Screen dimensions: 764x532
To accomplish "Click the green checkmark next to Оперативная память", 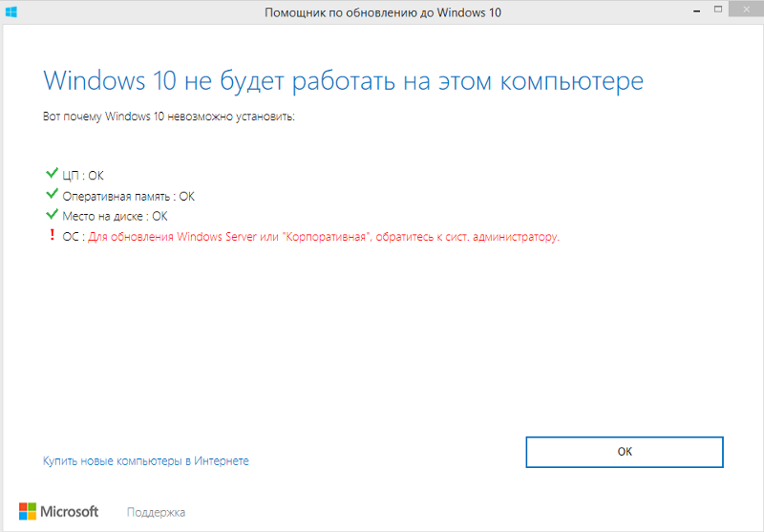I will pyautogui.click(x=52, y=194).
